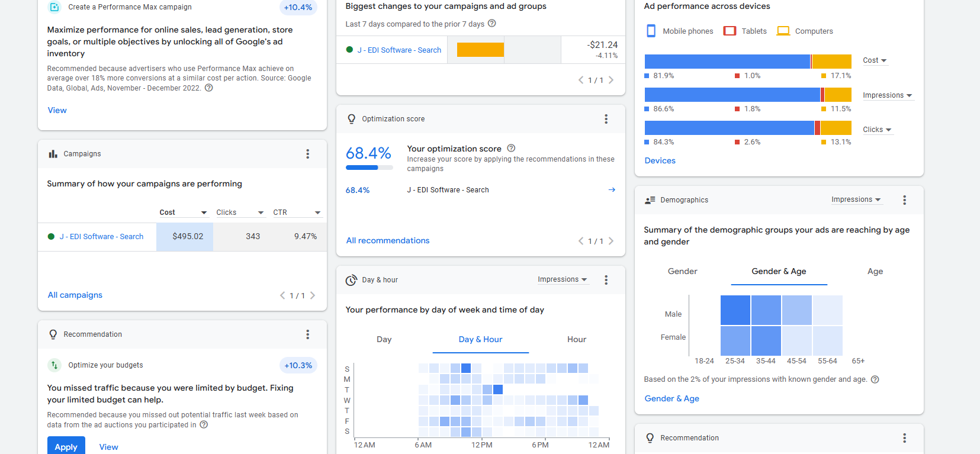The image size is (980, 454).
Task: Open Impressions dropdown in Demographics card
Action: 856,199
